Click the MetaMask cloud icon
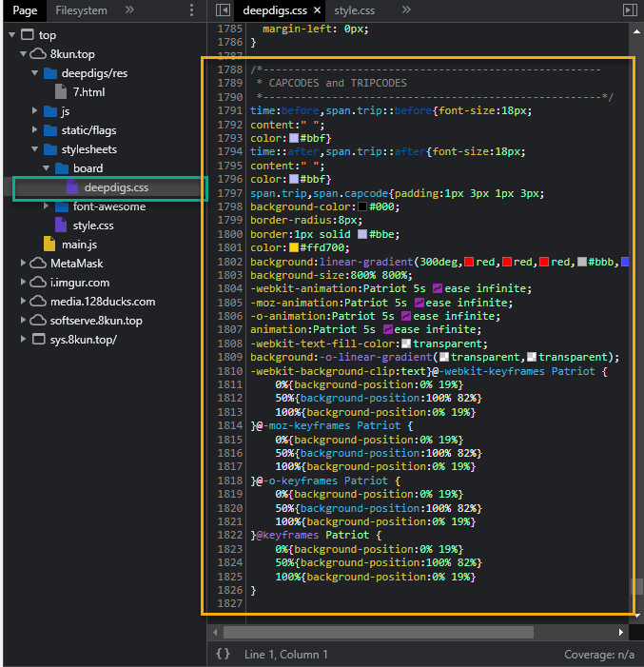Image resolution: width=644 pixels, height=667 pixels. click(x=38, y=264)
